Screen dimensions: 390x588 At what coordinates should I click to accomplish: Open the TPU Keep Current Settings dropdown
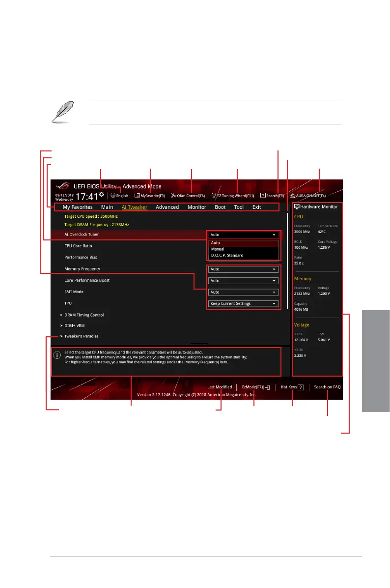(244, 304)
